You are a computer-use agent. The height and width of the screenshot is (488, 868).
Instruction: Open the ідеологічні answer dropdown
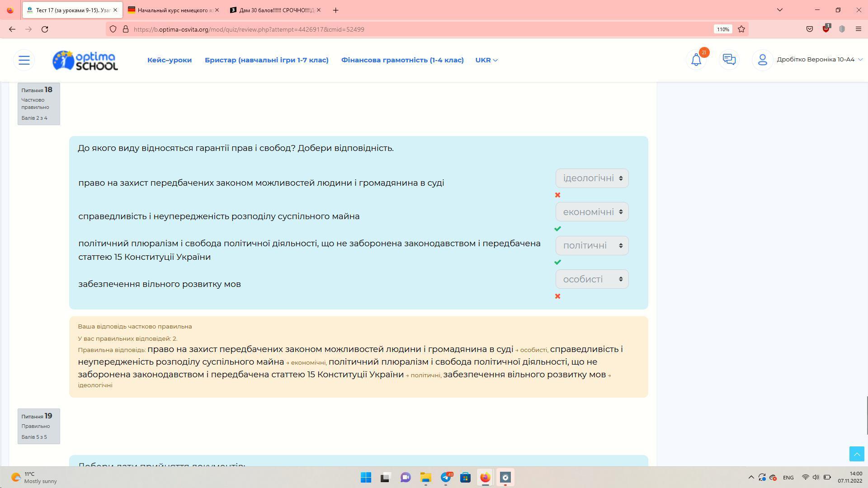pyautogui.click(x=592, y=178)
